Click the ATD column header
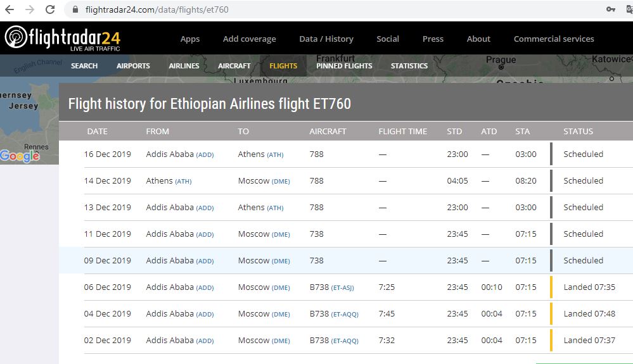 coord(489,132)
